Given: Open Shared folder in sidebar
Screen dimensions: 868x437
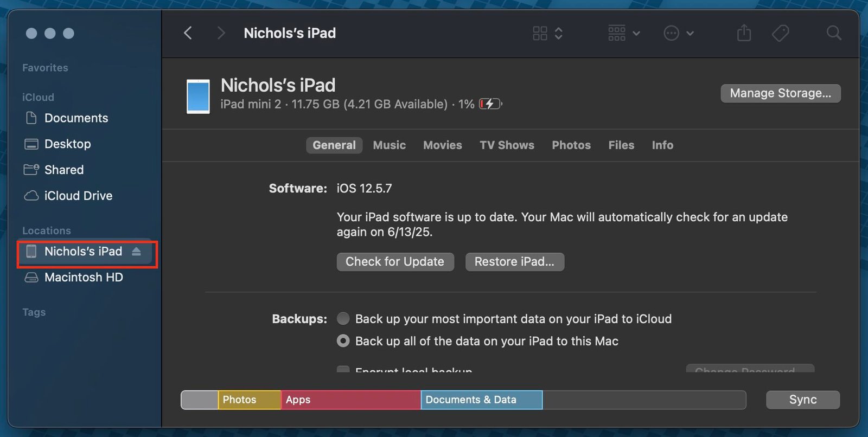Looking at the screenshot, I should point(64,170).
